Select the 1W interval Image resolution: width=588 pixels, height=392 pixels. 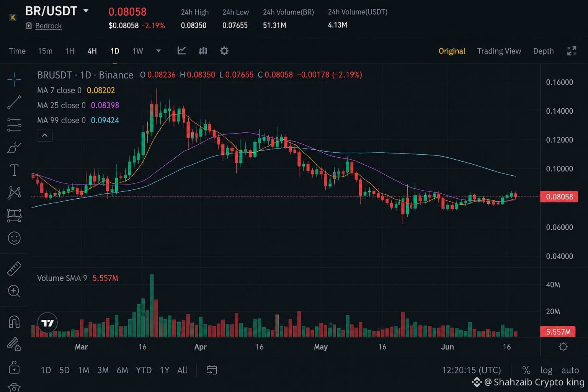(x=137, y=51)
